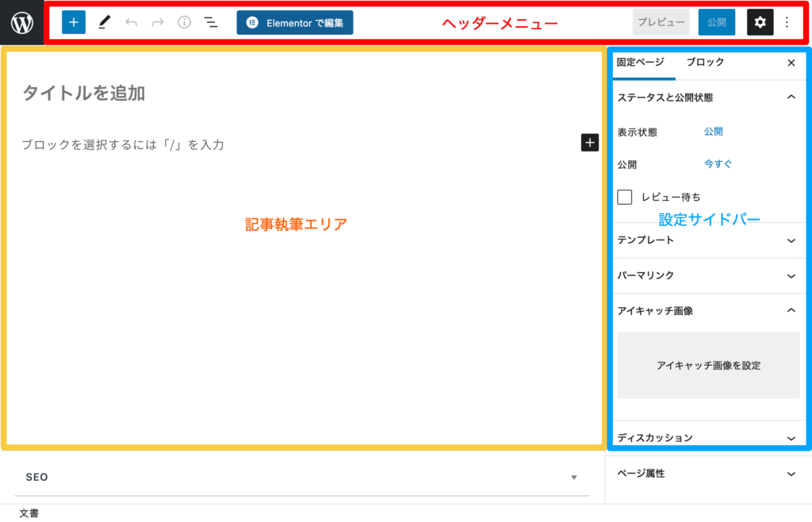This screenshot has height=522, width=812.
Task: Toggle the settings gear icon
Action: point(760,22)
